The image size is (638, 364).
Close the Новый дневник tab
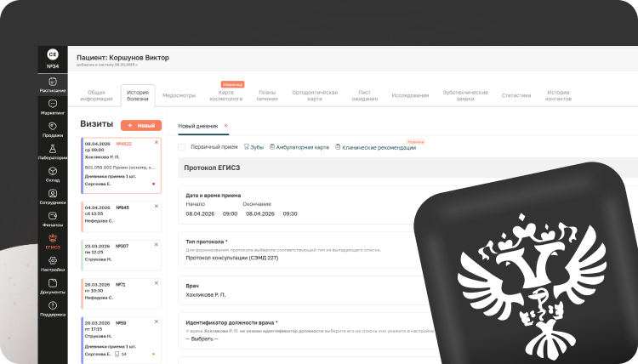click(x=225, y=126)
